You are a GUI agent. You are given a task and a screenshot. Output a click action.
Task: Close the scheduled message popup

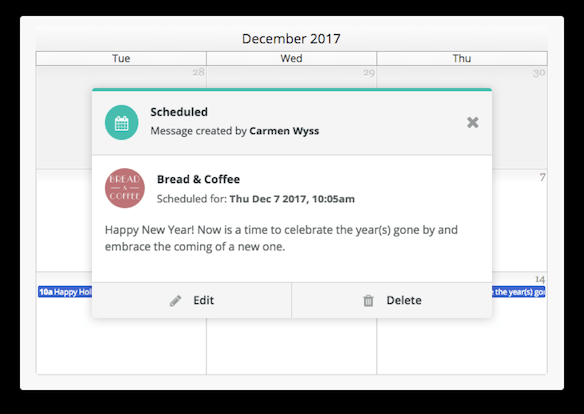(x=473, y=122)
